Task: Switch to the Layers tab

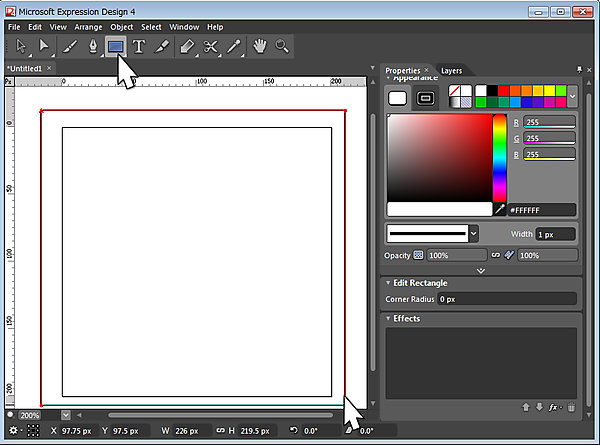Action: click(451, 71)
